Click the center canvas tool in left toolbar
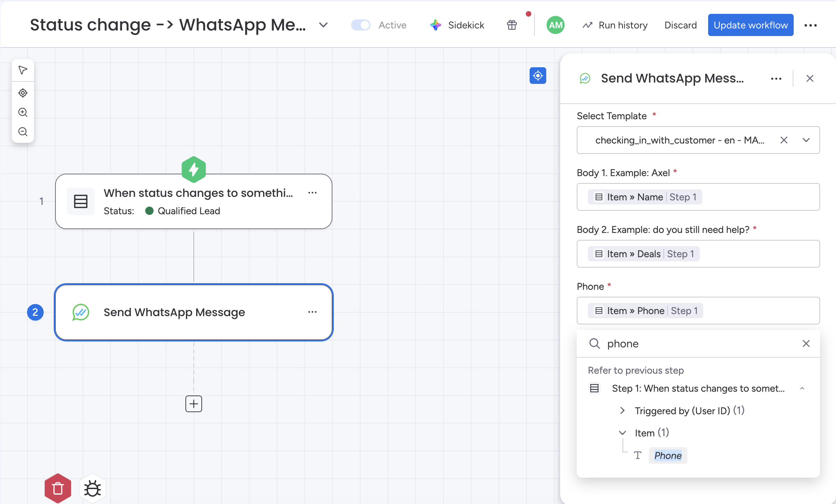Image resolution: width=836 pixels, height=504 pixels. pyautogui.click(x=23, y=93)
